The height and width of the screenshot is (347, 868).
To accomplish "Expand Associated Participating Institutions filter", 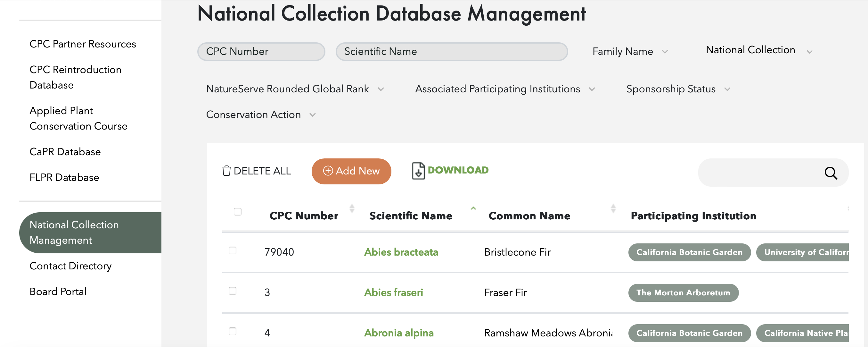I will 505,89.
